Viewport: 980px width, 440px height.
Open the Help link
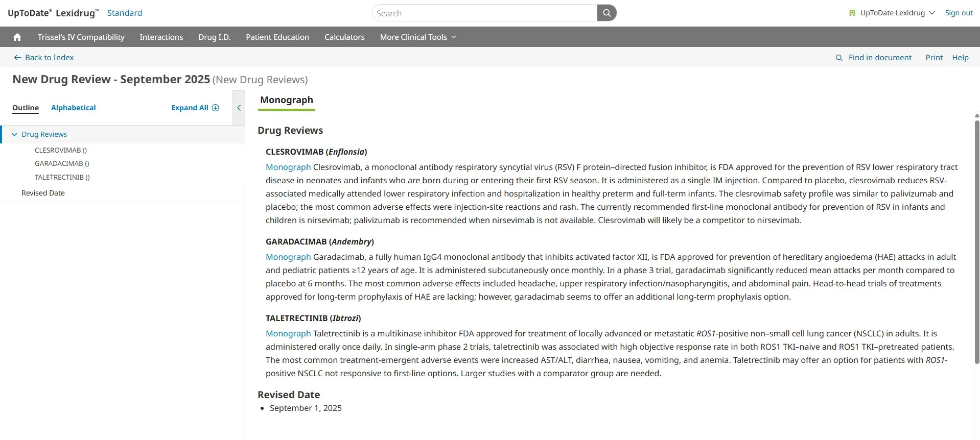click(x=960, y=58)
